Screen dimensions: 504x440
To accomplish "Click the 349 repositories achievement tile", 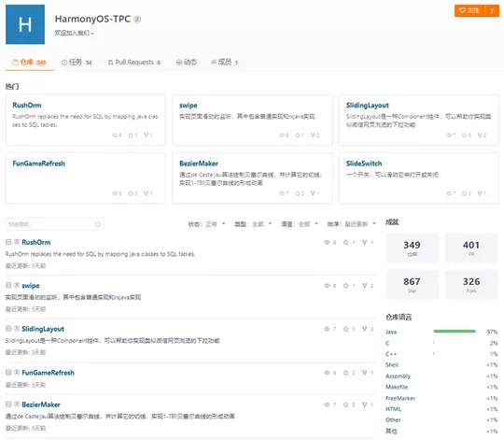I will click(412, 248).
